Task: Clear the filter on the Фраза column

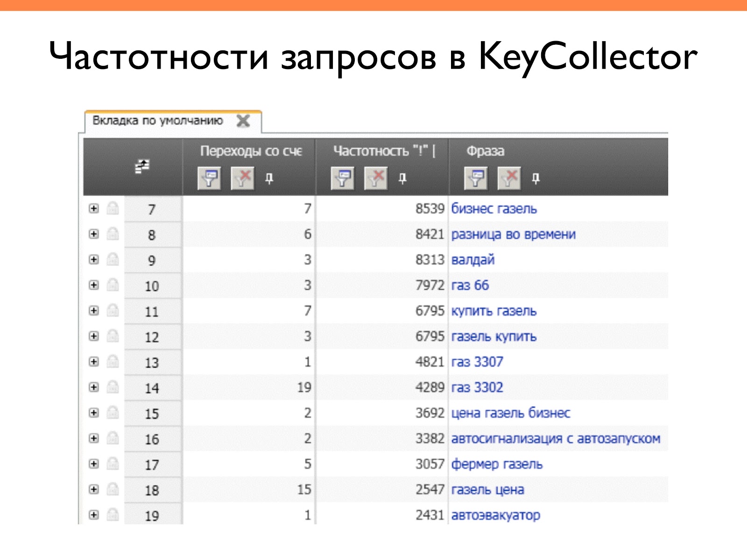Action: pos(509,178)
